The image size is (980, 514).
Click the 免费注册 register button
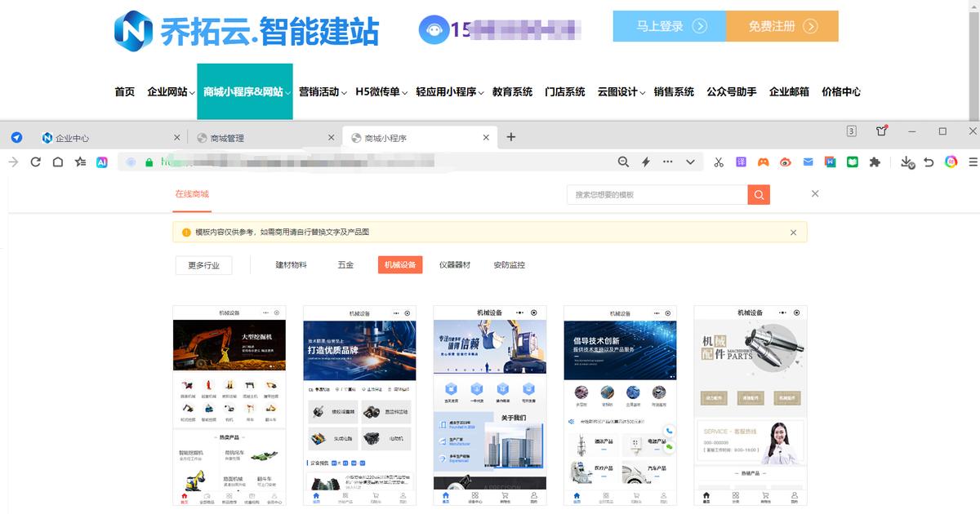coord(782,26)
